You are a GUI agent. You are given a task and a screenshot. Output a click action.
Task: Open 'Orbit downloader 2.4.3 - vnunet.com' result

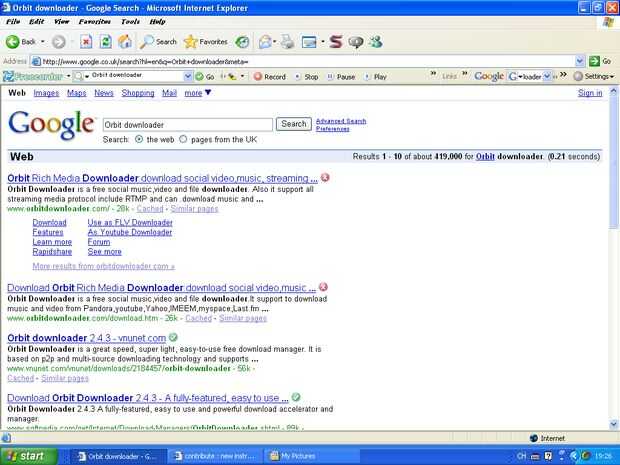coord(87,338)
